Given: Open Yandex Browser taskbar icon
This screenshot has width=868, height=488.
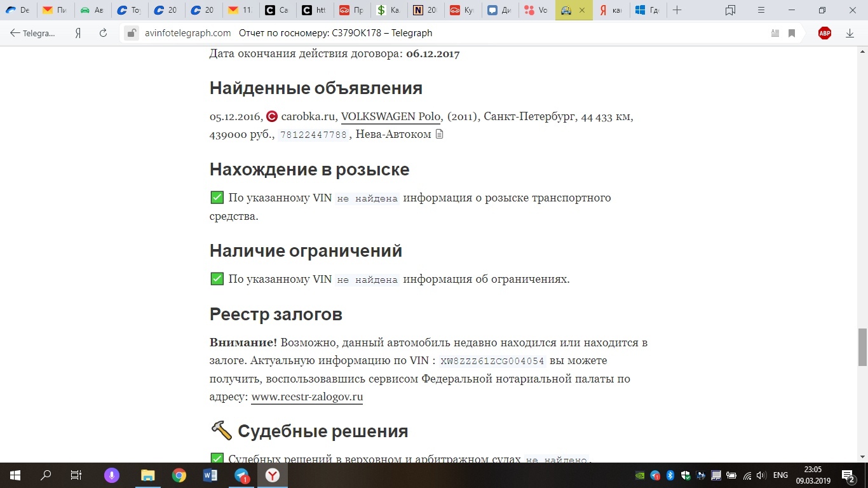Looking at the screenshot, I should [273, 475].
